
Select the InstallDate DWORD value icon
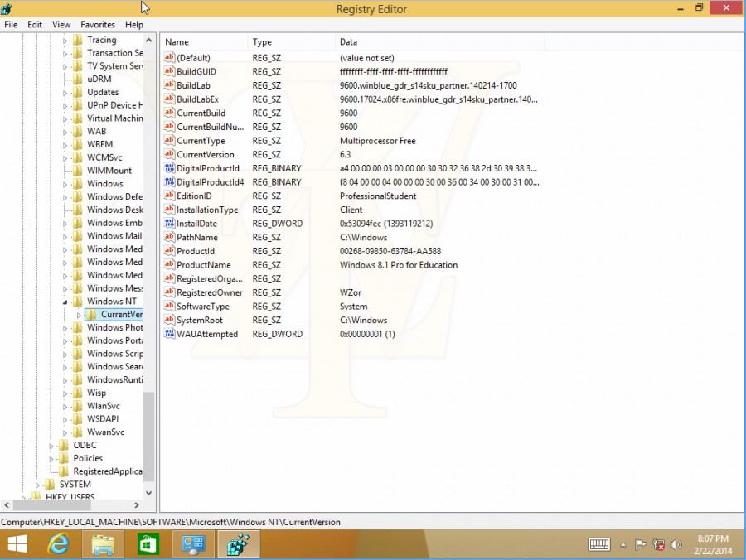tap(169, 223)
